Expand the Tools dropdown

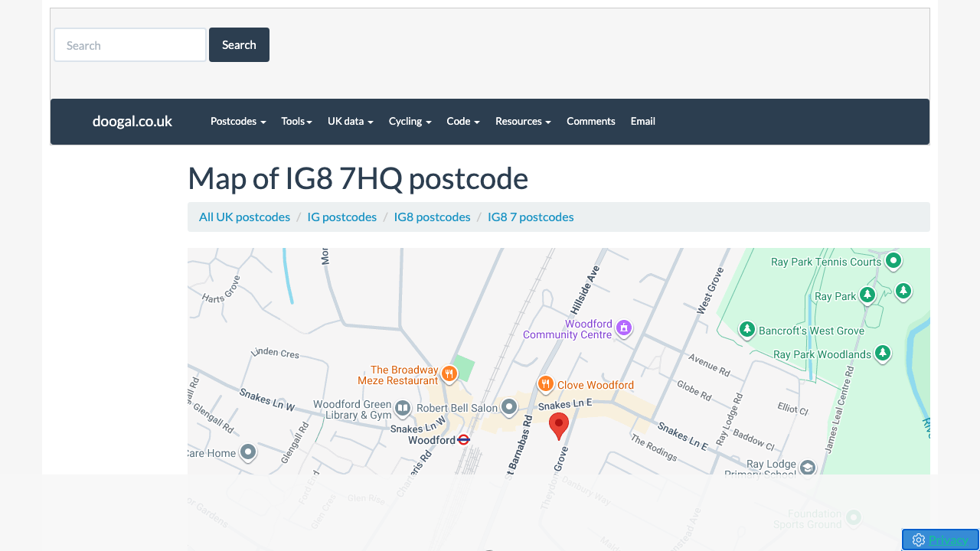[x=296, y=121]
